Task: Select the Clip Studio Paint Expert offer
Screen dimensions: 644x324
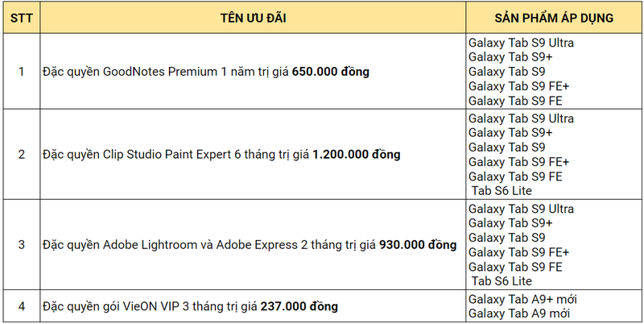Action: [253, 155]
